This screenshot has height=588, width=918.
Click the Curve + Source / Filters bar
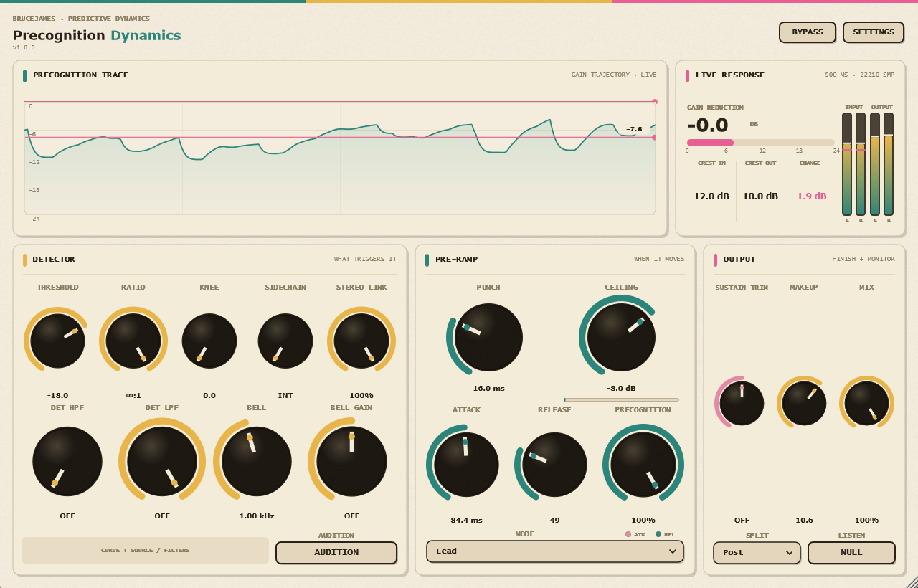(x=145, y=551)
